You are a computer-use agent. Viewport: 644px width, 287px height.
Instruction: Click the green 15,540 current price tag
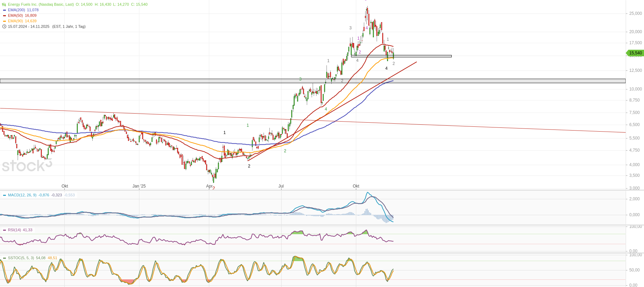[x=635, y=53]
